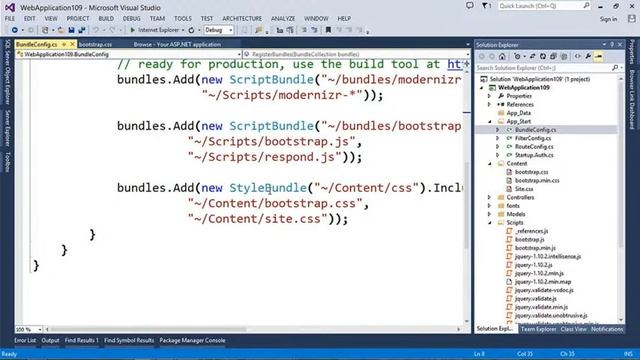This screenshot has width=640, height=360.
Task: Switch to Browse - Your ASP.NET application tab
Action: (x=177, y=44)
